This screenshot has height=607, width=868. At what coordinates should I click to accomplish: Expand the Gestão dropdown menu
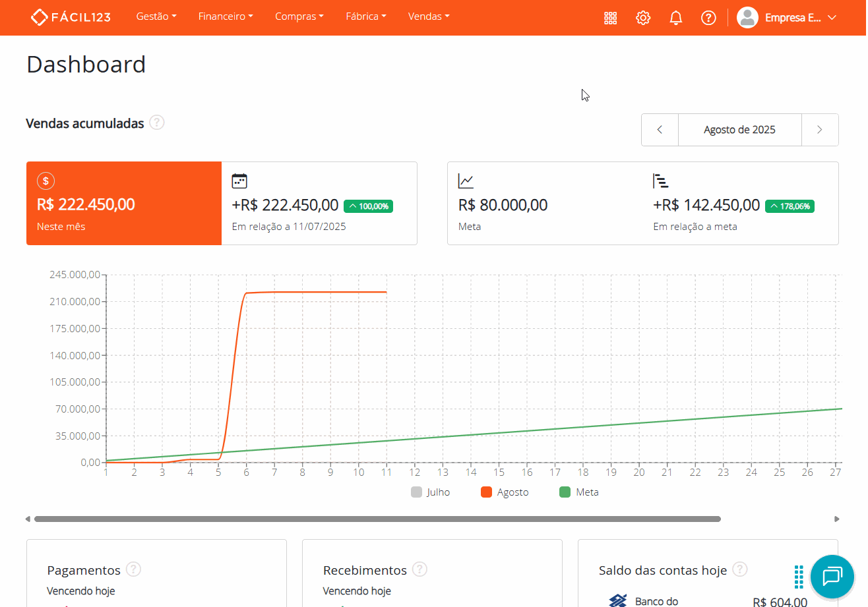[156, 17]
